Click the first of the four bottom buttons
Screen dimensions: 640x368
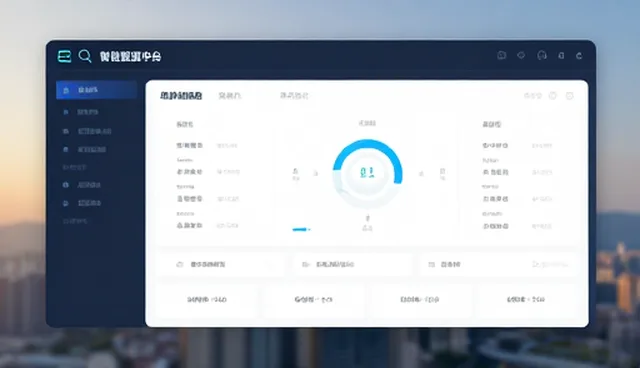tap(207, 300)
